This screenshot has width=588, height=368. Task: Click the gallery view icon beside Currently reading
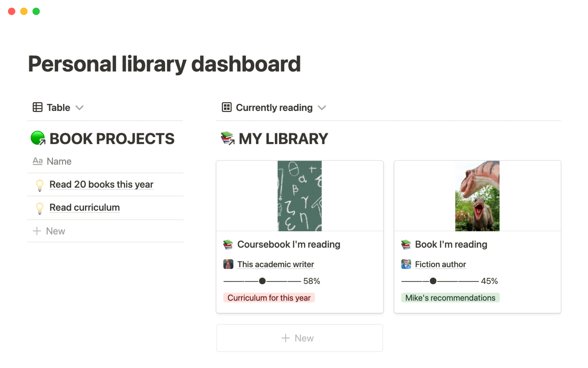pos(227,107)
